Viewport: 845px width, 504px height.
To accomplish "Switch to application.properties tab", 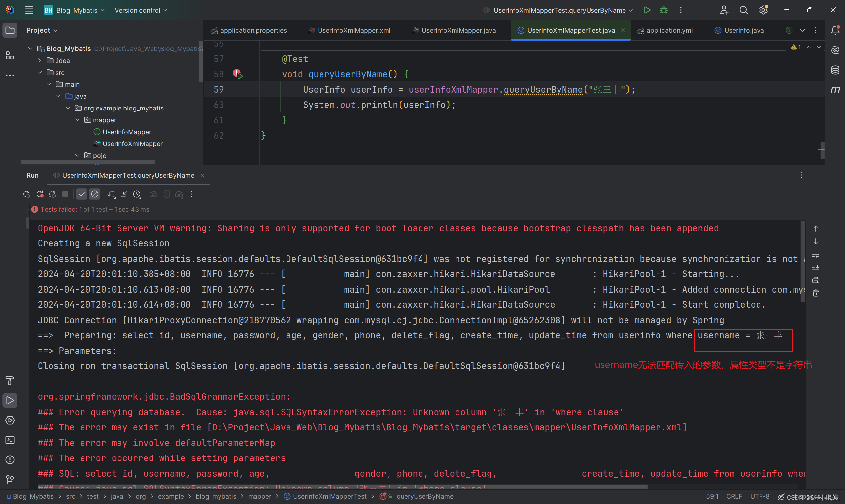I will 249,30.
